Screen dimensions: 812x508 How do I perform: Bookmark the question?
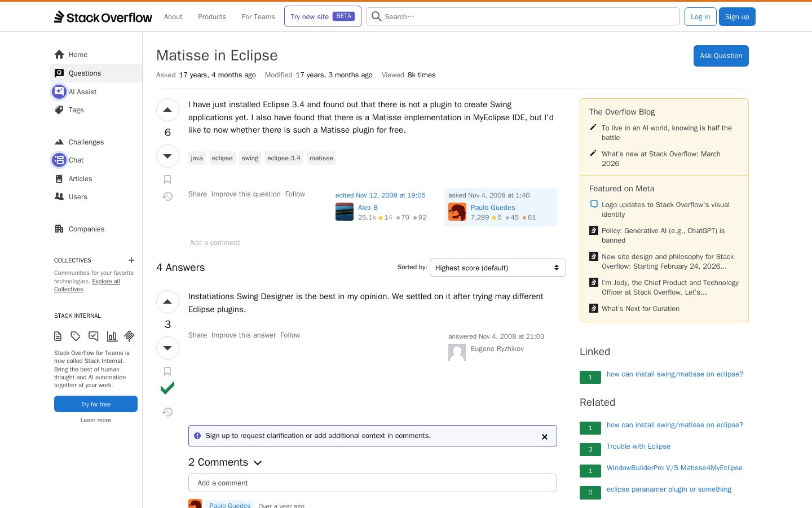[x=167, y=179]
